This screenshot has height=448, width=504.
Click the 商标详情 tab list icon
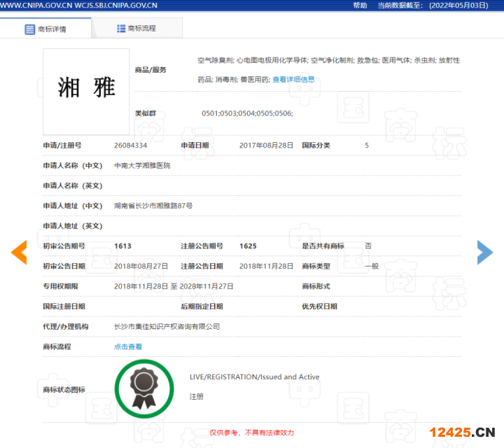30,29
